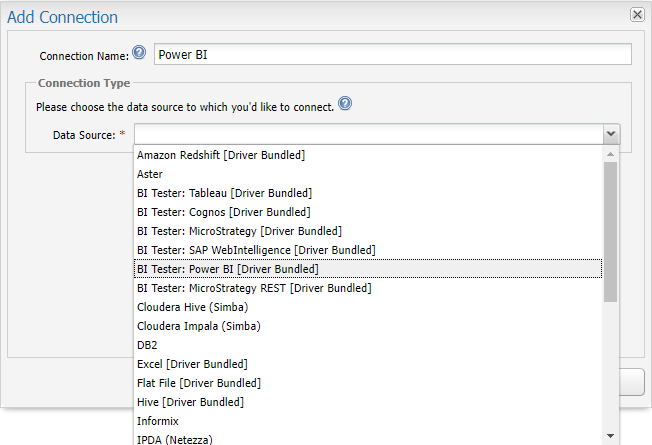Select BI Tester: Power BI [Driver Bundled]
This screenshot has width=652, height=445.
[x=368, y=269]
